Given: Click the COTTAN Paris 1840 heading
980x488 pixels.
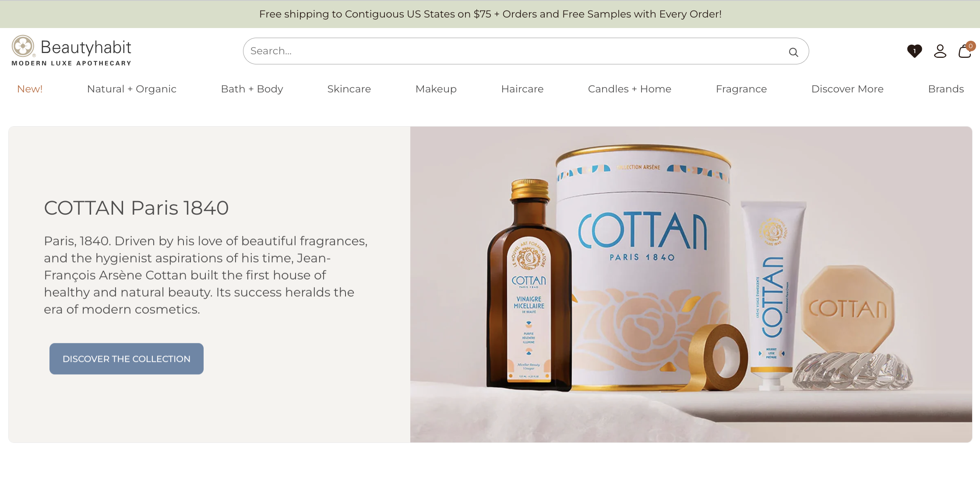Looking at the screenshot, I should pyautogui.click(x=136, y=208).
